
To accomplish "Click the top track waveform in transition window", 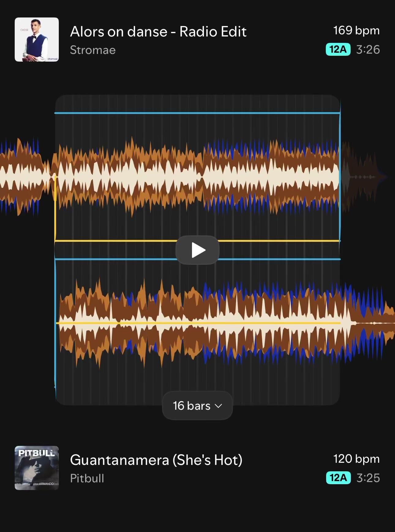I will point(197,177).
